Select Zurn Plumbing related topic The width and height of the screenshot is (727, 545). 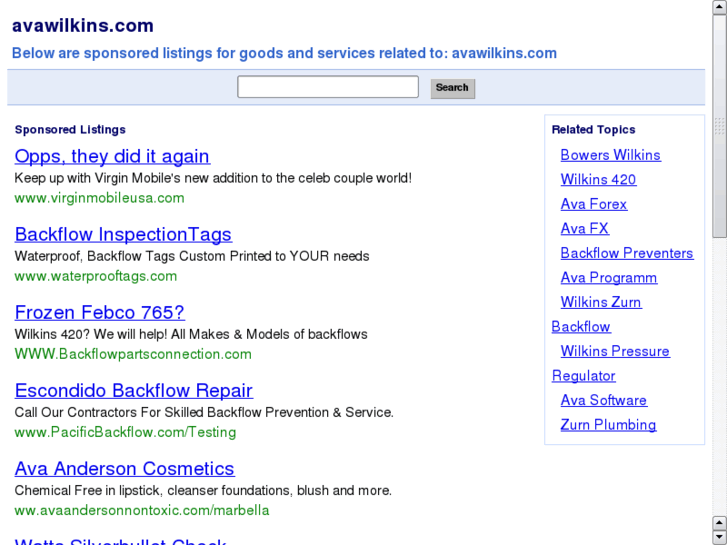click(x=608, y=425)
